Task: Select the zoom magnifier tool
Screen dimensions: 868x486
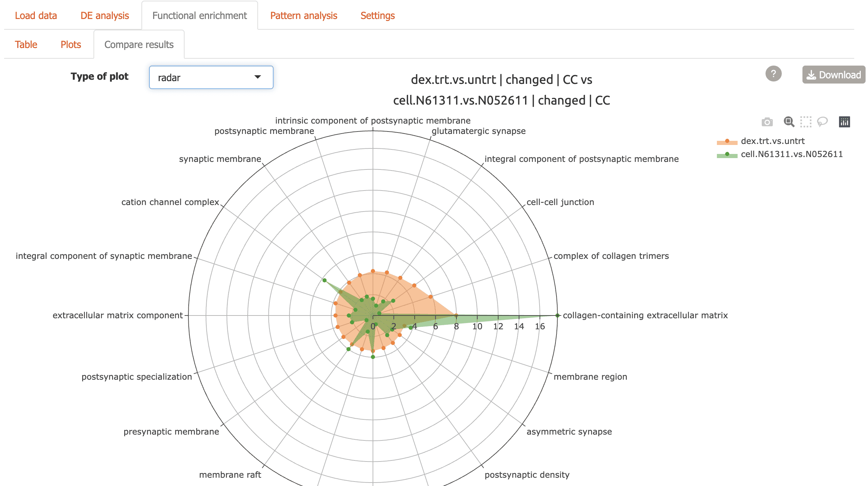Action: tap(789, 122)
